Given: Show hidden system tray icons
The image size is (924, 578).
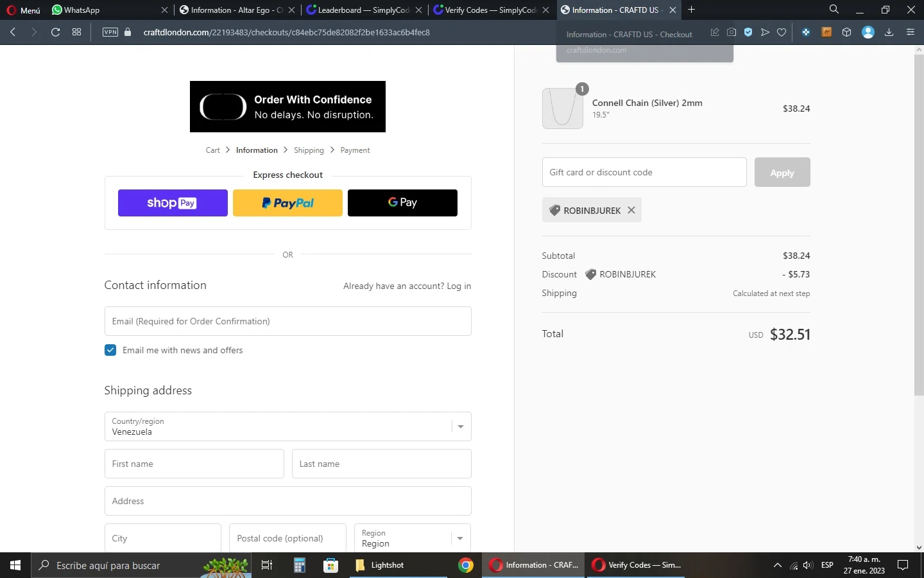Looking at the screenshot, I should point(778,565).
